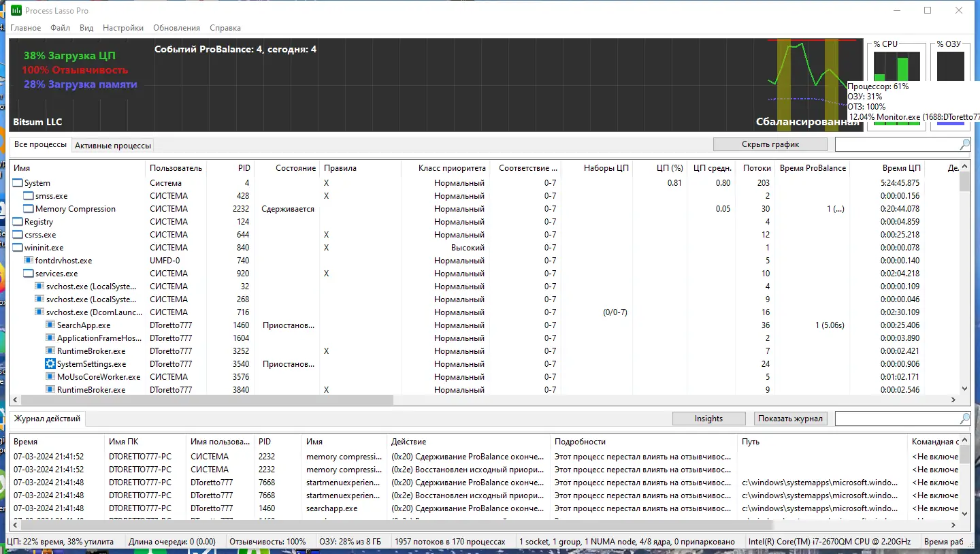Open the Главное menu

pos(26,28)
